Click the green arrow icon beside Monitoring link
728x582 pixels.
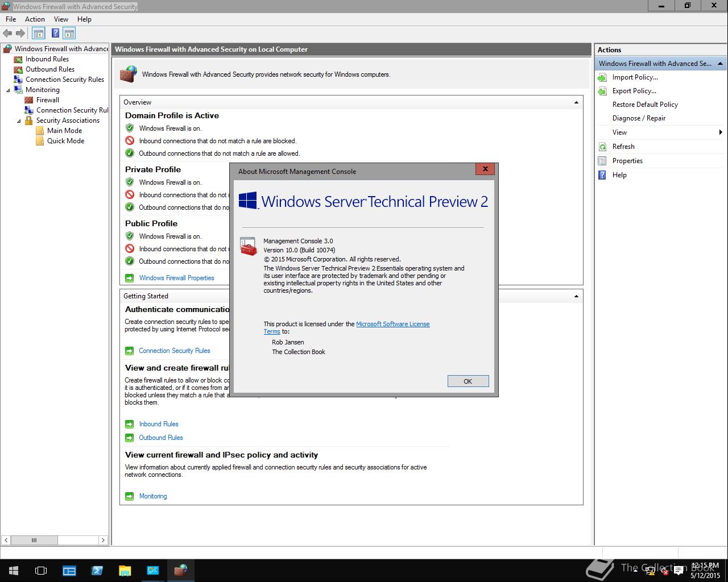click(129, 496)
